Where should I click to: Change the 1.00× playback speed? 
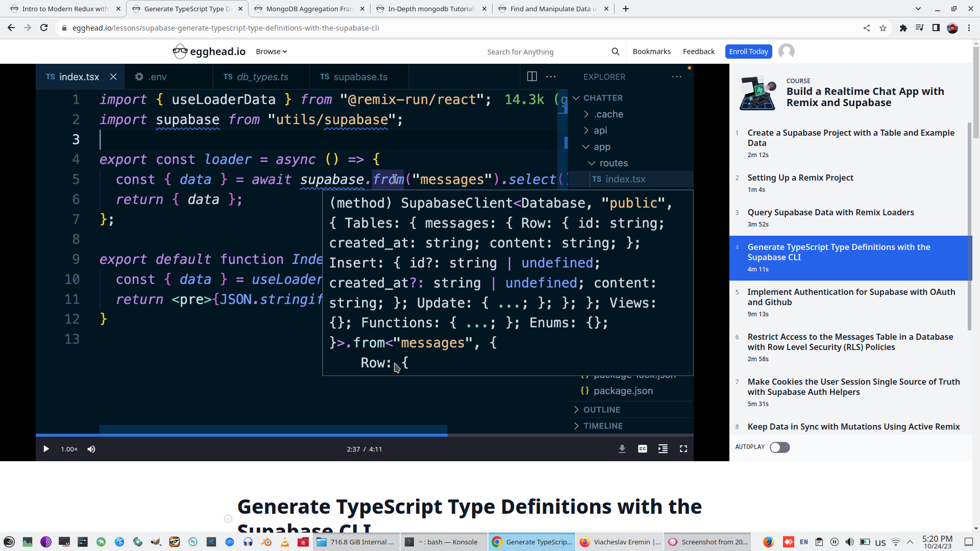click(69, 449)
